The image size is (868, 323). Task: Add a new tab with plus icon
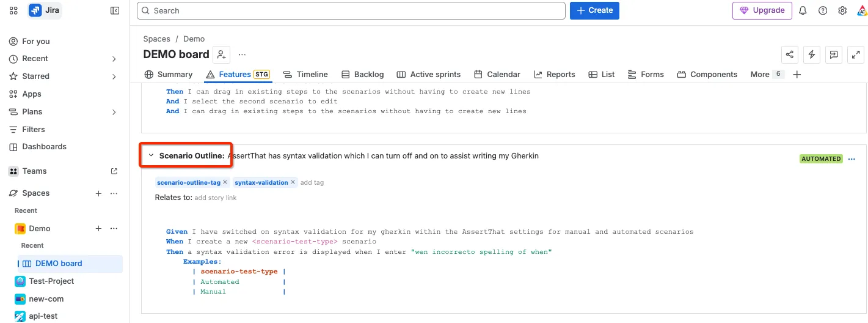[x=797, y=75]
